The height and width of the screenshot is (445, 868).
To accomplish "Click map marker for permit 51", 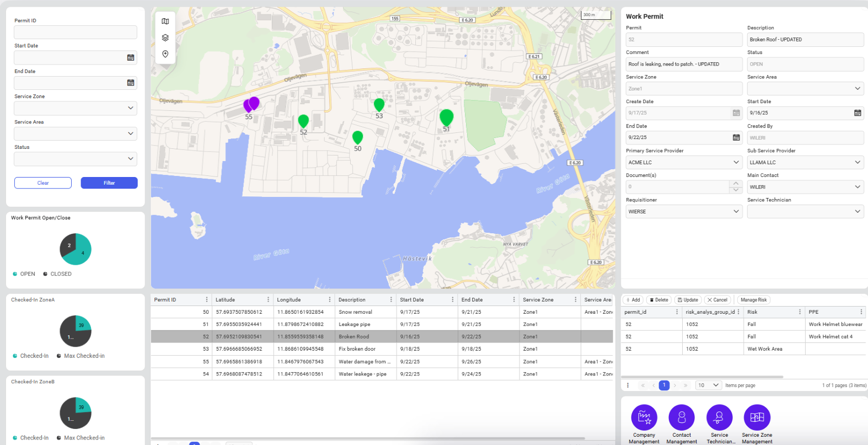I will tap(446, 117).
